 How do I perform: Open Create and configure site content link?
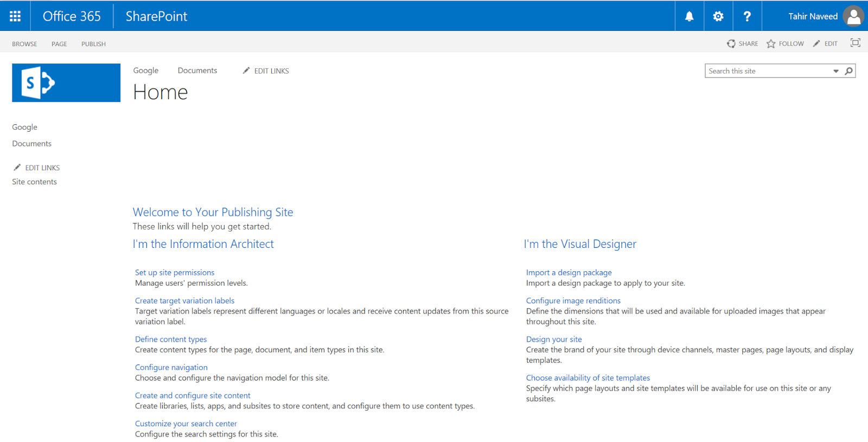click(x=193, y=395)
